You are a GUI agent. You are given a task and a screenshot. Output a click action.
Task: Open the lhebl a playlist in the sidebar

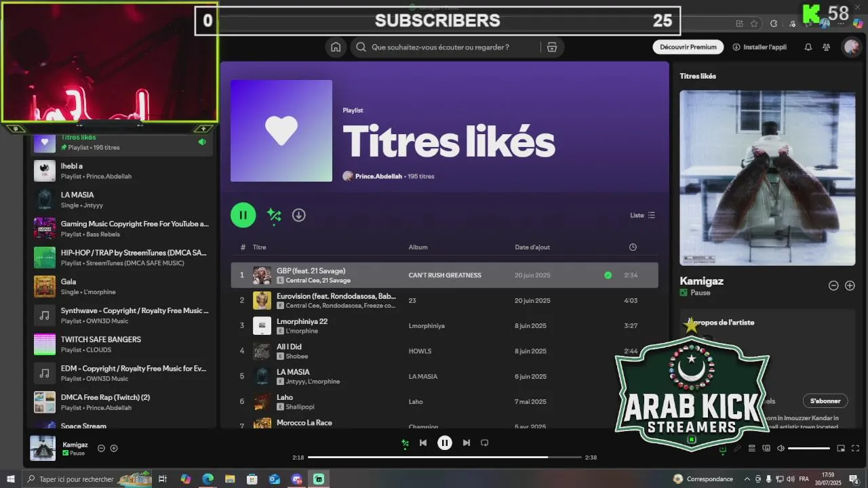(122, 171)
